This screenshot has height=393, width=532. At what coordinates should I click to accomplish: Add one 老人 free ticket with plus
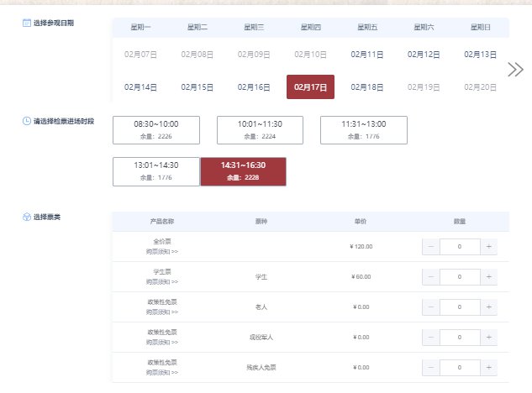click(489, 307)
